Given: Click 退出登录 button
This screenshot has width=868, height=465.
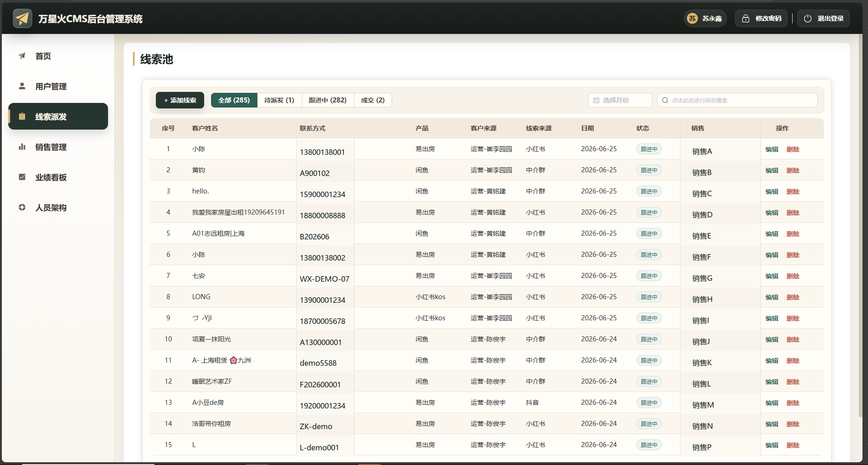Looking at the screenshot, I should point(823,18).
